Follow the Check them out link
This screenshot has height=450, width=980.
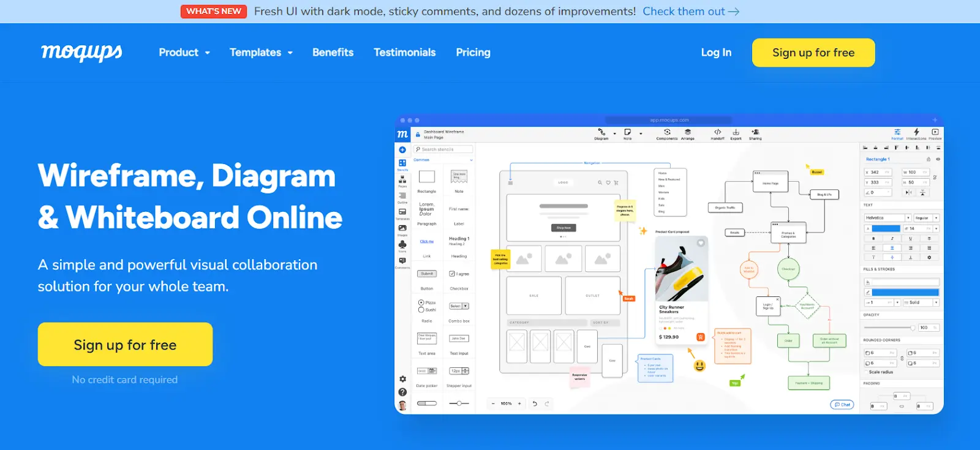point(691,12)
